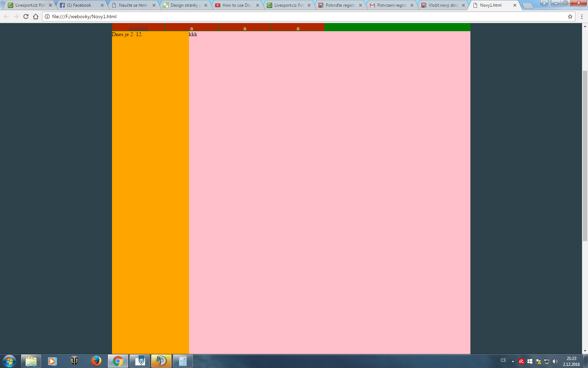
Task: Click the 'a' menu link beside the green bar
Action: point(298,28)
